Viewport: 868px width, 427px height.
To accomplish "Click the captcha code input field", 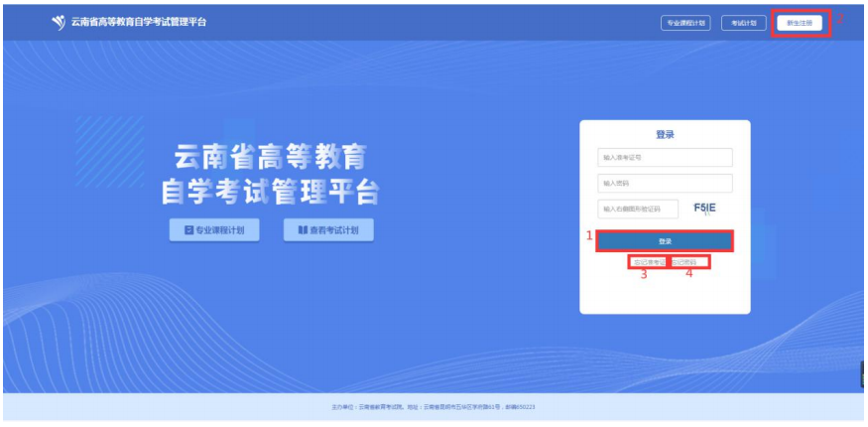I will tap(638, 210).
